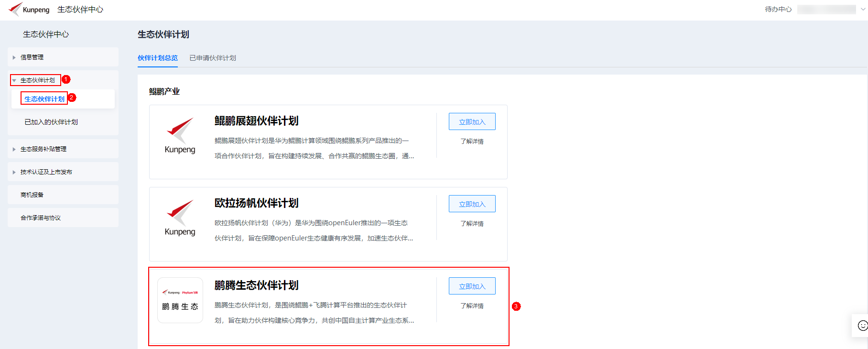Open the account dropdown chevron in the header
Screen dimensions: 868x349
tap(863, 9)
